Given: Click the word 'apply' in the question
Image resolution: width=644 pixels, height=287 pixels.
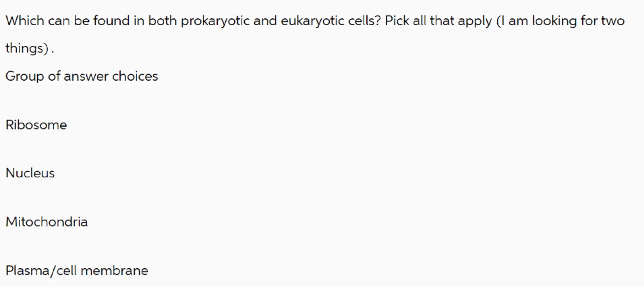Looking at the screenshot, I should (475, 21).
